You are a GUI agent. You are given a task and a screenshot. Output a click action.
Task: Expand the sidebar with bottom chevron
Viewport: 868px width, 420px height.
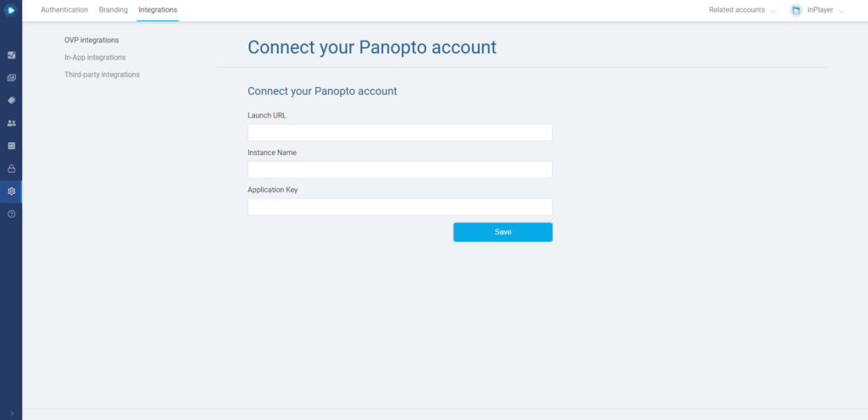[12, 413]
